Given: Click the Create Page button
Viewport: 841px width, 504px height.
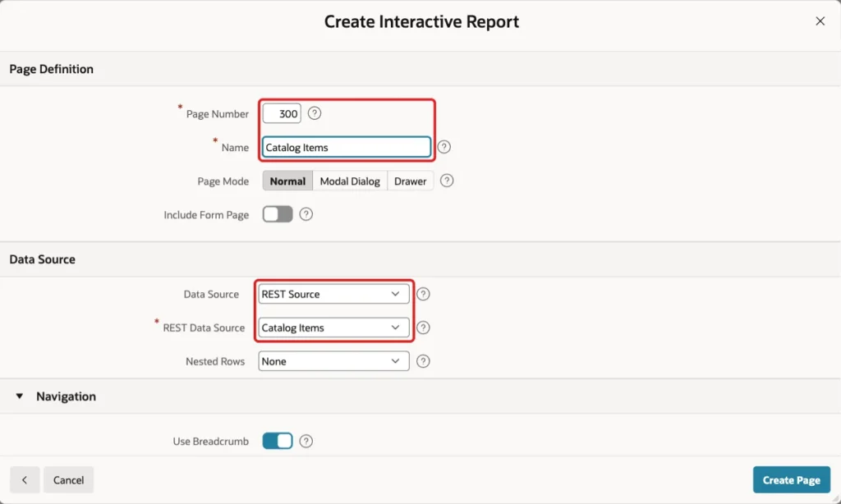Looking at the screenshot, I should [792, 480].
